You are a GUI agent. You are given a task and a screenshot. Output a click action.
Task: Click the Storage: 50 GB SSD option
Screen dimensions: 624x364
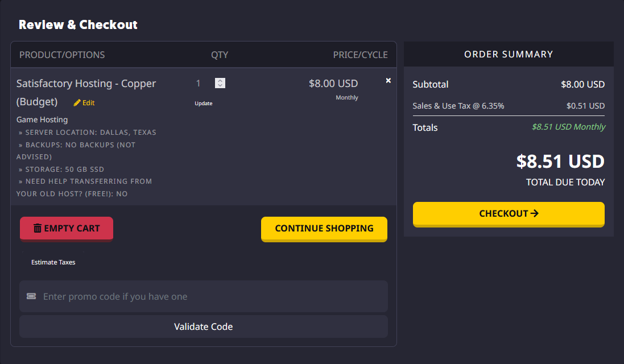(61, 169)
